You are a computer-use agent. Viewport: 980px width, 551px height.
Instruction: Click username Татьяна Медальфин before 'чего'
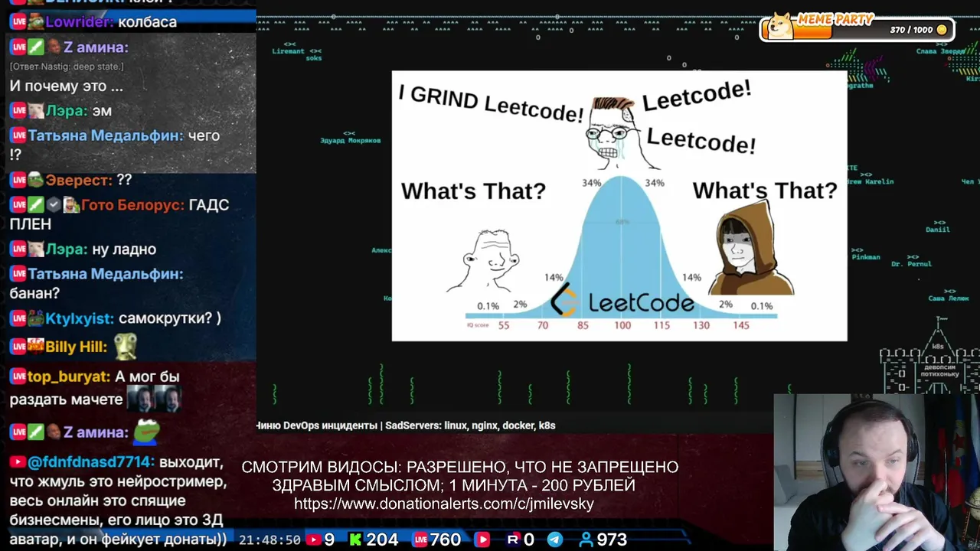point(106,135)
